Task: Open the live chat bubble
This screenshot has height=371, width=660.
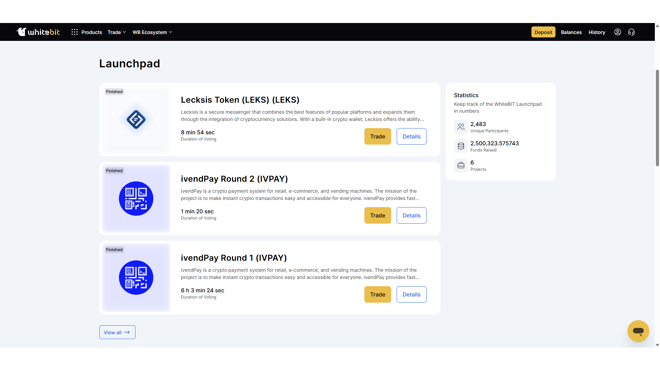Action: coord(638,331)
